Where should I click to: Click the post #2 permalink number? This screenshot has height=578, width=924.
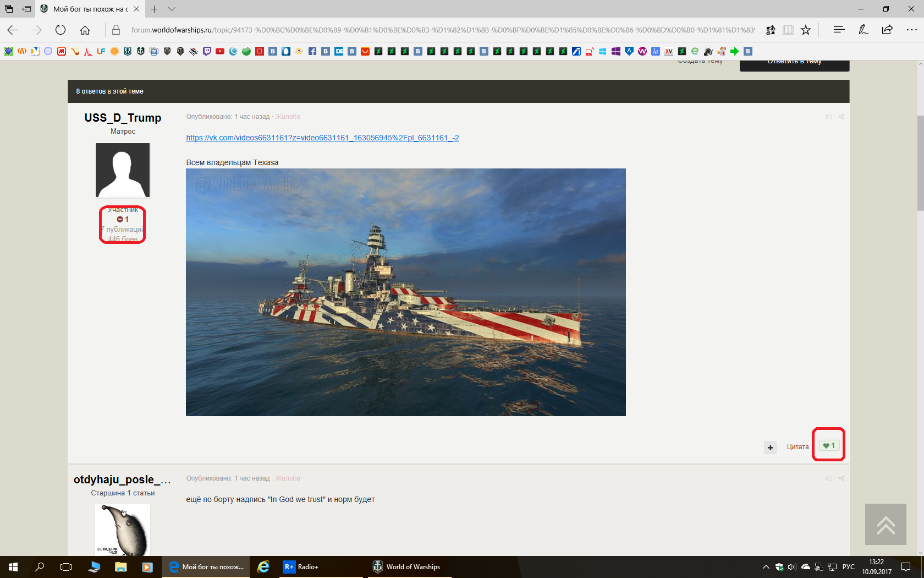pyautogui.click(x=828, y=478)
